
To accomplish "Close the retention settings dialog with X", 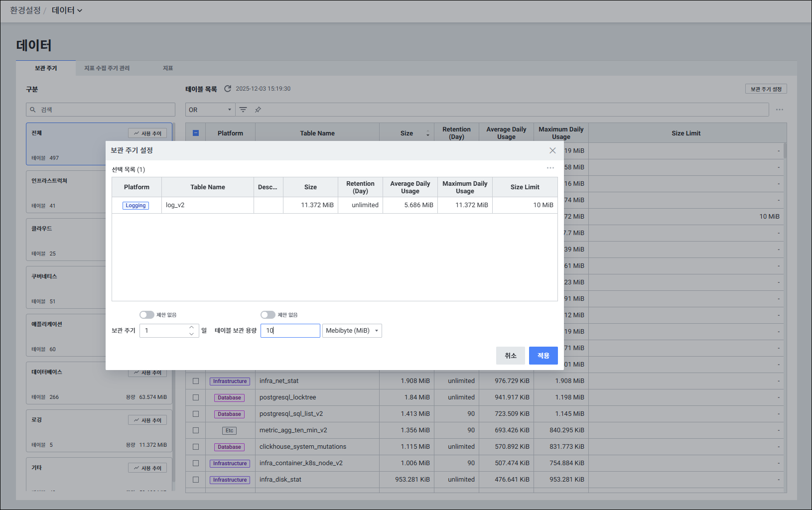I will pyautogui.click(x=552, y=150).
